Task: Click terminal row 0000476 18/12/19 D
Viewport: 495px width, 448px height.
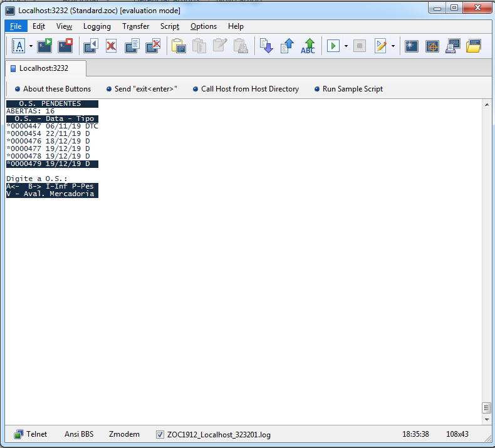Action: 48,142
